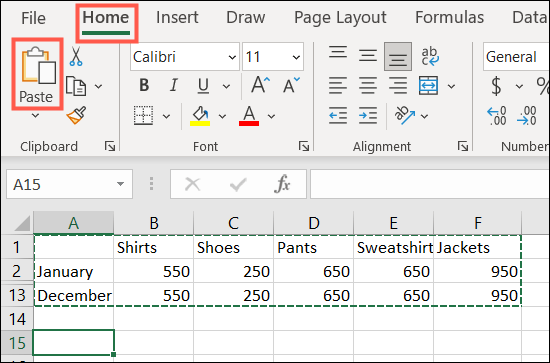Apply cell borders icon
The image size is (550, 363).
(143, 115)
